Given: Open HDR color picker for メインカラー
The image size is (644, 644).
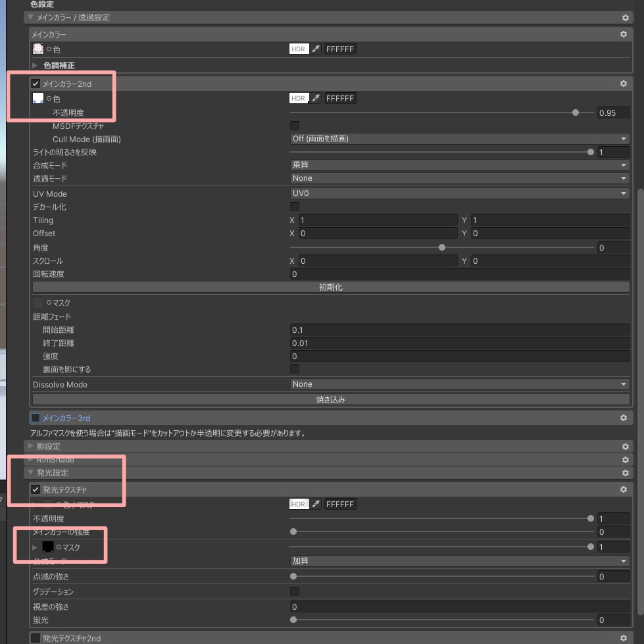Looking at the screenshot, I should pyautogui.click(x=299, y=49).
